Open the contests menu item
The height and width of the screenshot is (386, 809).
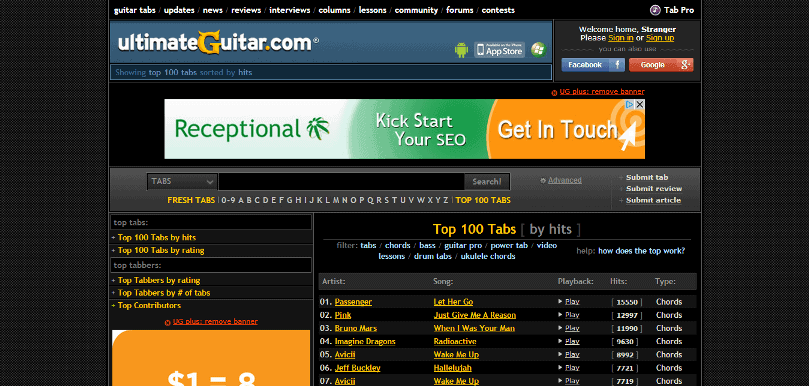pyautogui.click(x=498, y=10)
